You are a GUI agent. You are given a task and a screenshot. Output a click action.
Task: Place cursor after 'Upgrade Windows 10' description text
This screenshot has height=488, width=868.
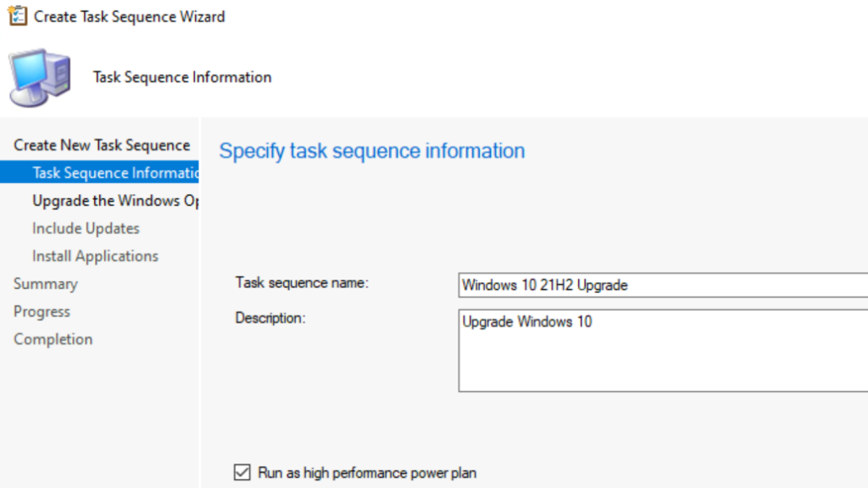[593, 322]
